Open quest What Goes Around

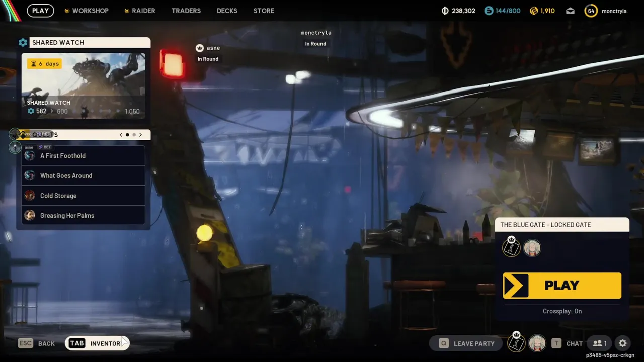click(84, 175)
